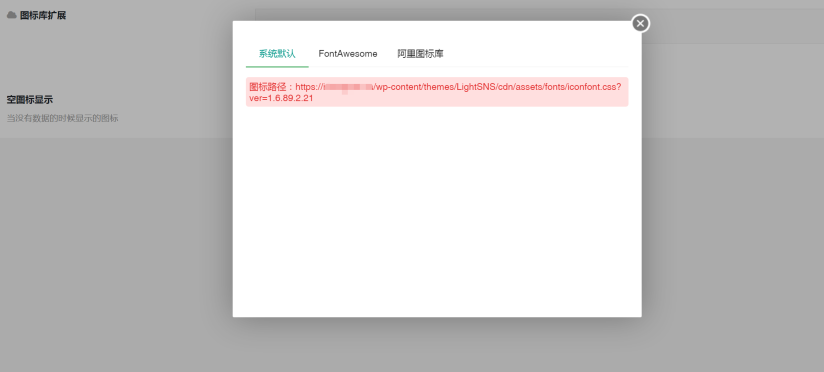The image size is (824, 372).
Task: Click the red 图标路径 iconfont.css URL text
Action: coord(436,92)
